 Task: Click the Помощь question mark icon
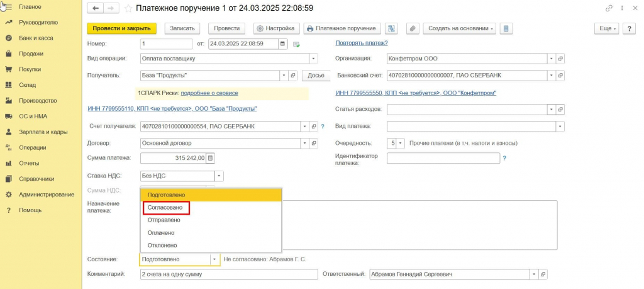click(8, 210)
